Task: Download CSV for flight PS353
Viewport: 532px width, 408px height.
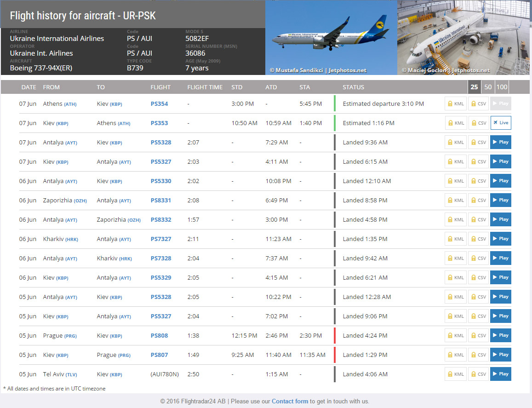Action: (479, 123)
